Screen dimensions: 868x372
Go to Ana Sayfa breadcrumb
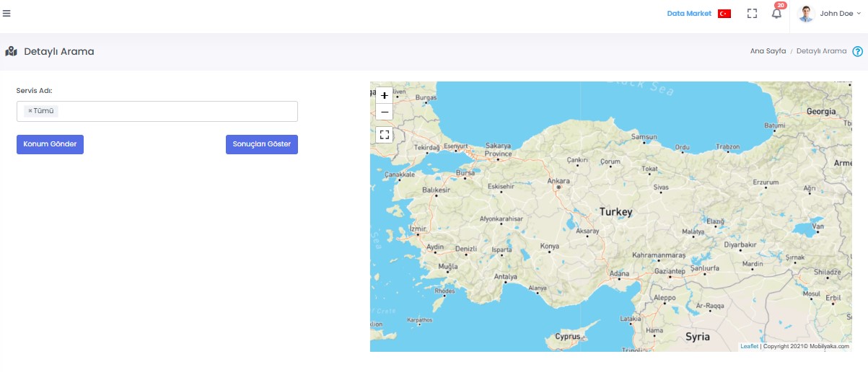pyautogui.click(x=768, y=52)
